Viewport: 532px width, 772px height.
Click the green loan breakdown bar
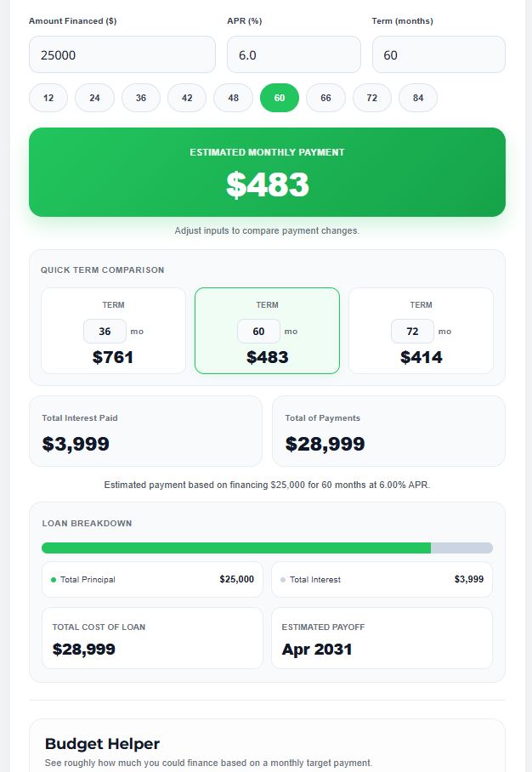point(236,548)
